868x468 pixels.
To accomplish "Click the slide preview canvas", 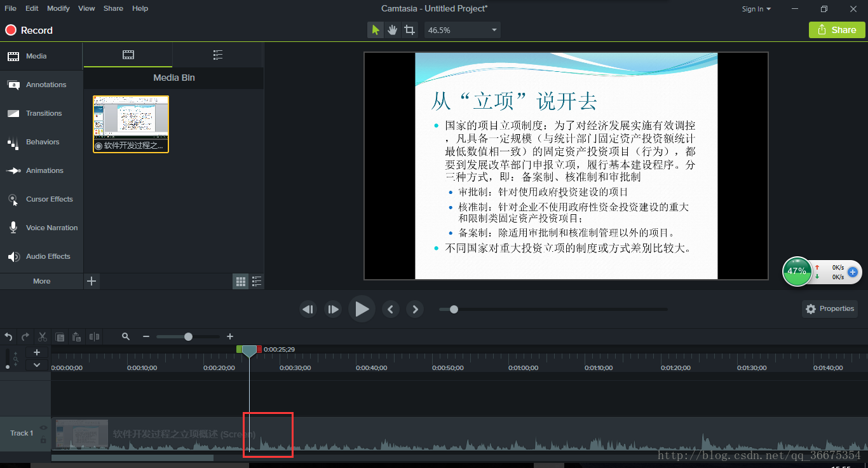I will [566, 166].
